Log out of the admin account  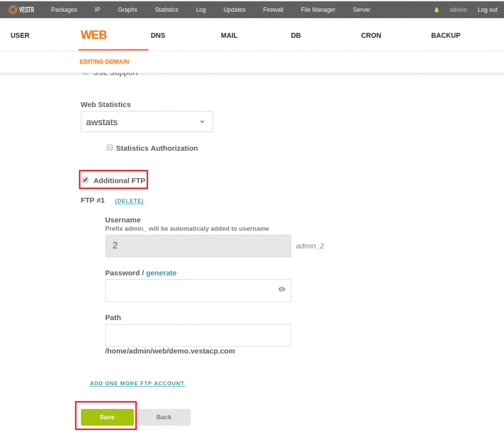487,9
